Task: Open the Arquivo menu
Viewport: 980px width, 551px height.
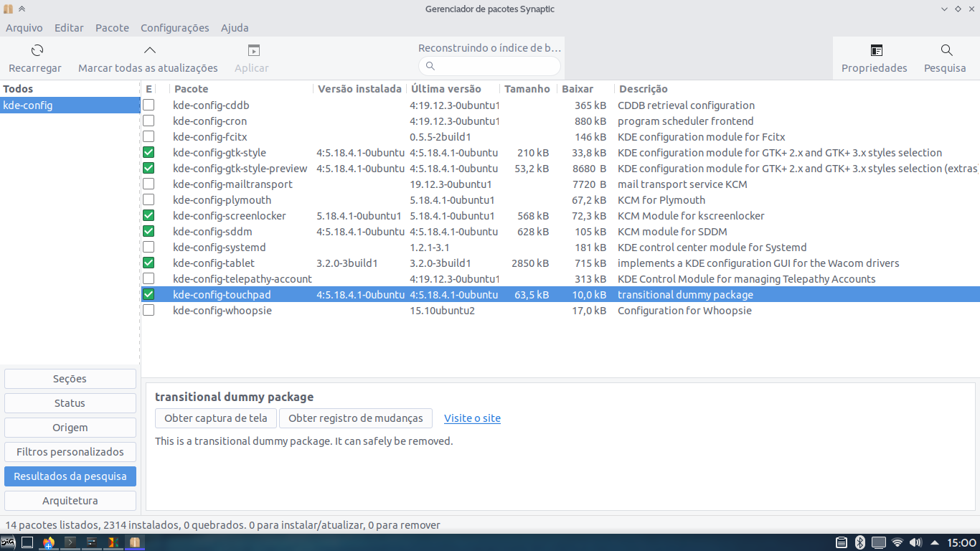Action: [24, 28]
